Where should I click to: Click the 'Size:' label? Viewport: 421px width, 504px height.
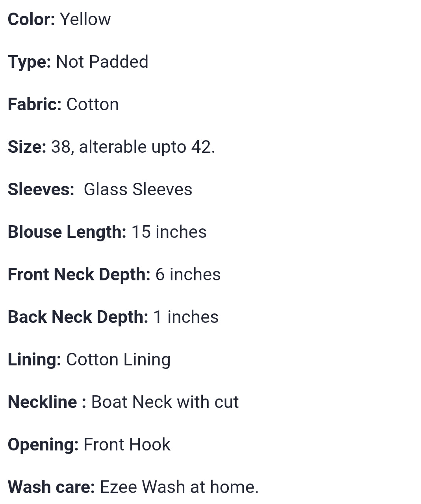point(27,147)
